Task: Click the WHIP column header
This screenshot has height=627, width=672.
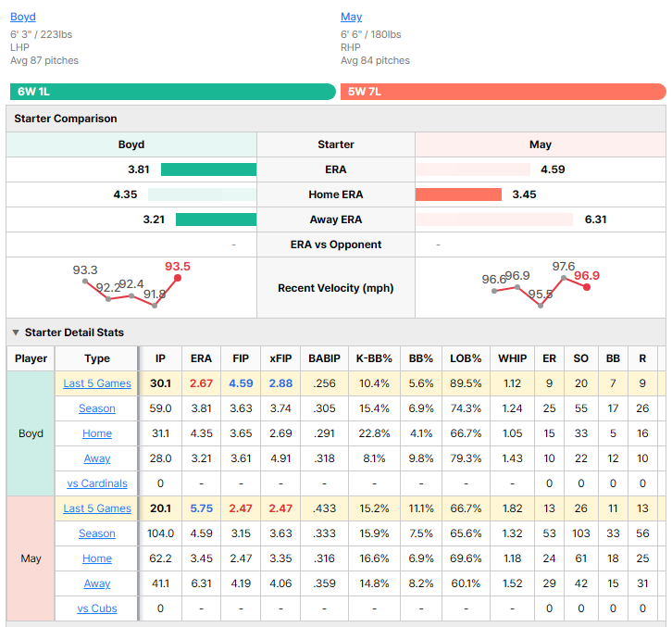Action: [512, 358]
